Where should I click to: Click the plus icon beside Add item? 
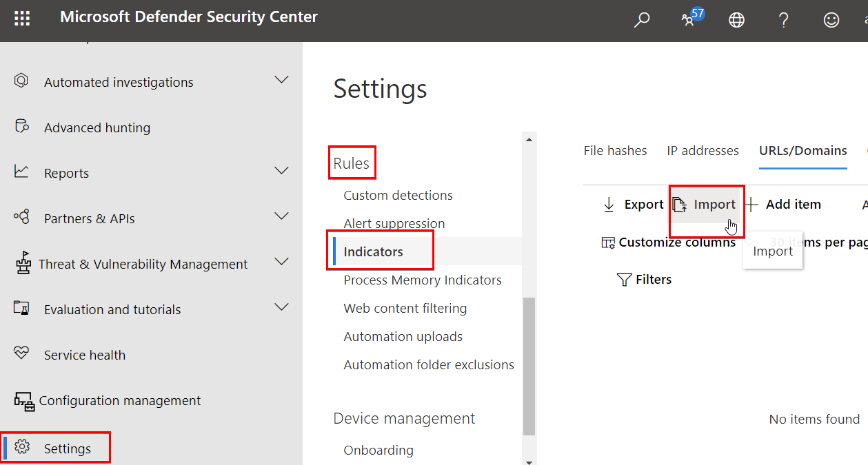[x=752, y=205]
